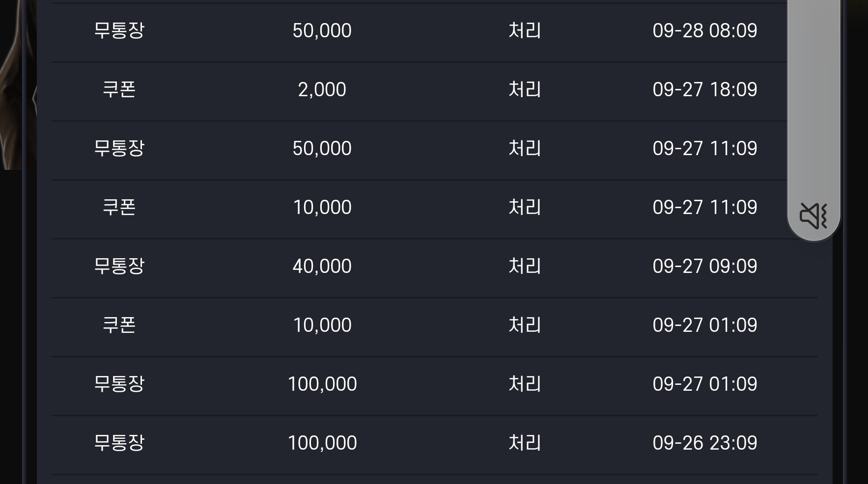This screenshot has height=484, width=868.
Task: Tap the mute sound icon on volume panel
Action: click(813, 215)
